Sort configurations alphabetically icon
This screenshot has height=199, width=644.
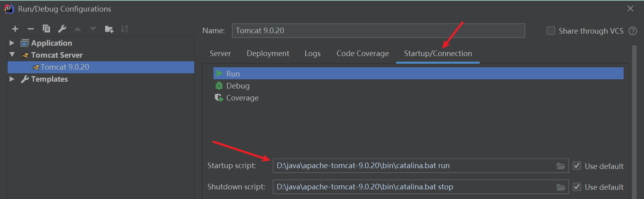coord(124,29)
